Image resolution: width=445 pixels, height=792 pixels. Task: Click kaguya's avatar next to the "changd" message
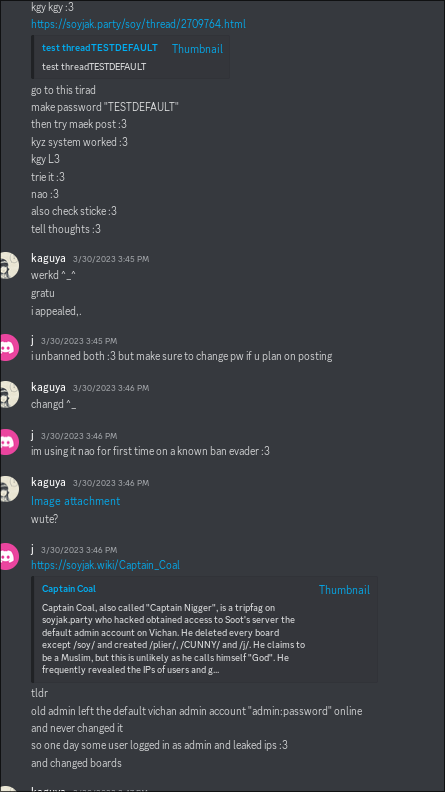click(7, 394)
